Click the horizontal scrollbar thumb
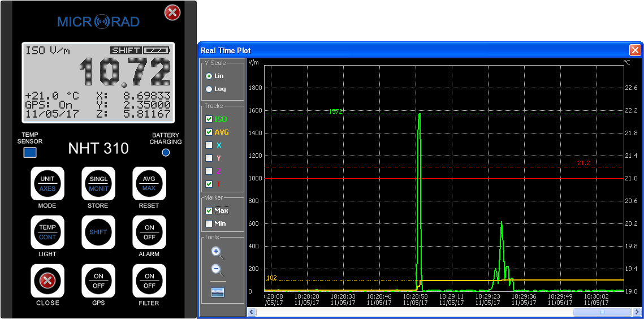Image resolution: width=644 pixels, height=319 pixels. (x=602, y=312)
